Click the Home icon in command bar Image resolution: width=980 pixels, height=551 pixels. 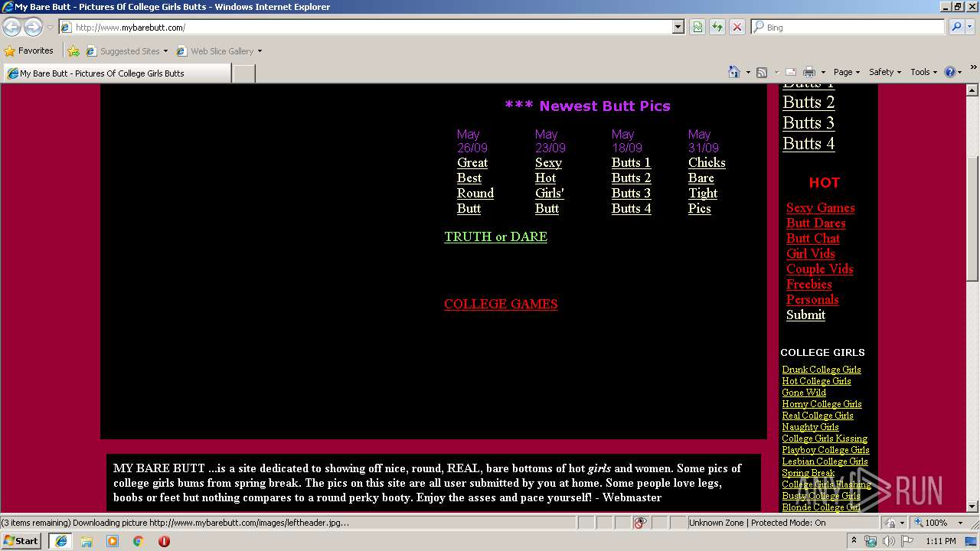(x=733, y=72)
